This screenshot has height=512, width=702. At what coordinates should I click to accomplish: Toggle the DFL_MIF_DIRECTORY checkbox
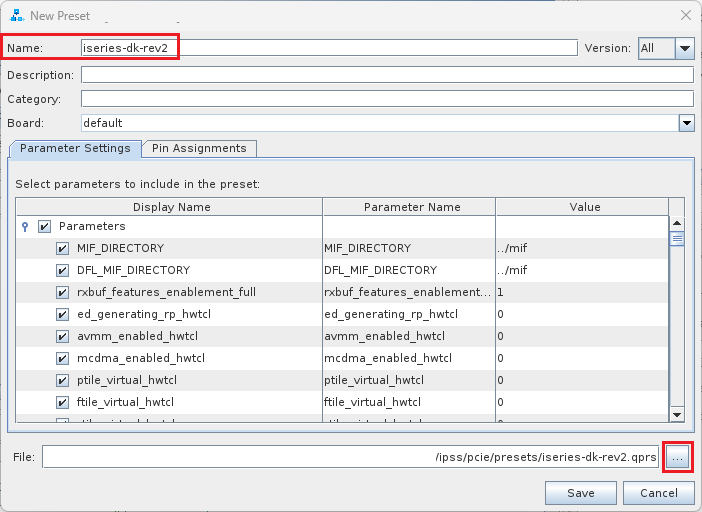pos(62,270)
